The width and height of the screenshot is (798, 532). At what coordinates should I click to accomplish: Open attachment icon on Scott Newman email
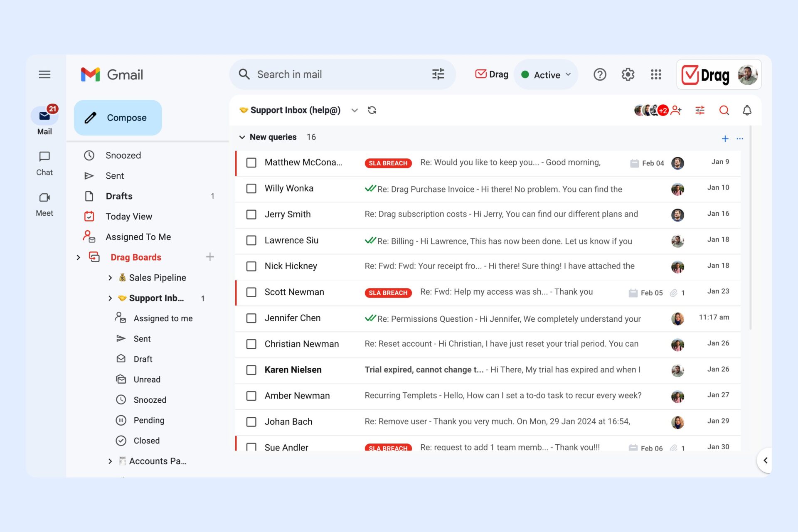pos(674,293)
